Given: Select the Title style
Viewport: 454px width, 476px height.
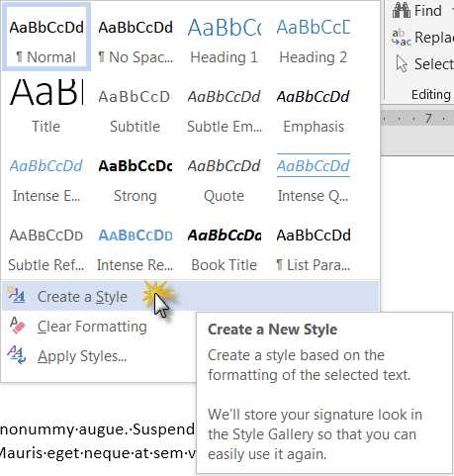Looking at the screenshot, I should [x=46, y=106].
